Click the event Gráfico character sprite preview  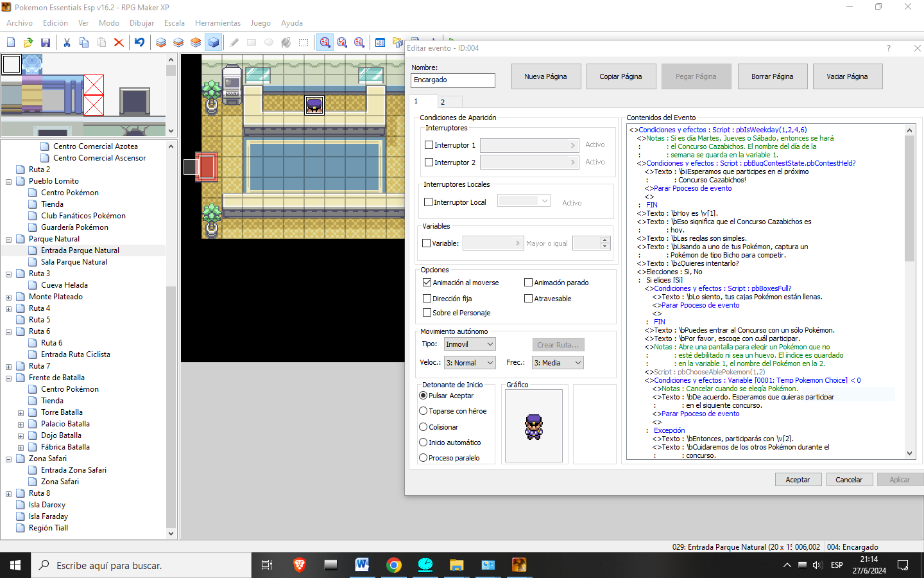pyautogui.click(x=534, y=426)
